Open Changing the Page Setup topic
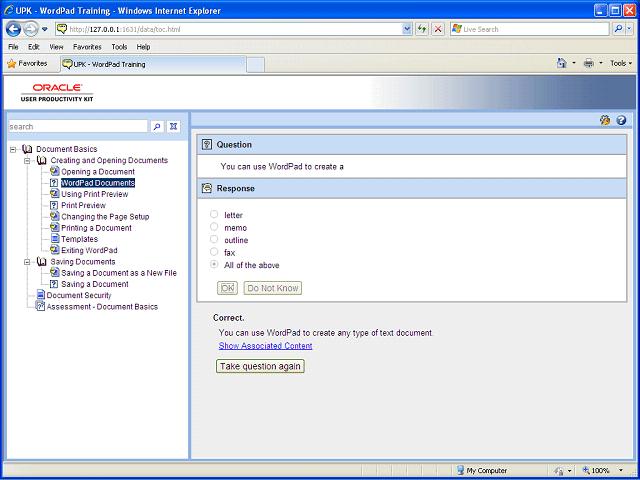 click(105, 217)
